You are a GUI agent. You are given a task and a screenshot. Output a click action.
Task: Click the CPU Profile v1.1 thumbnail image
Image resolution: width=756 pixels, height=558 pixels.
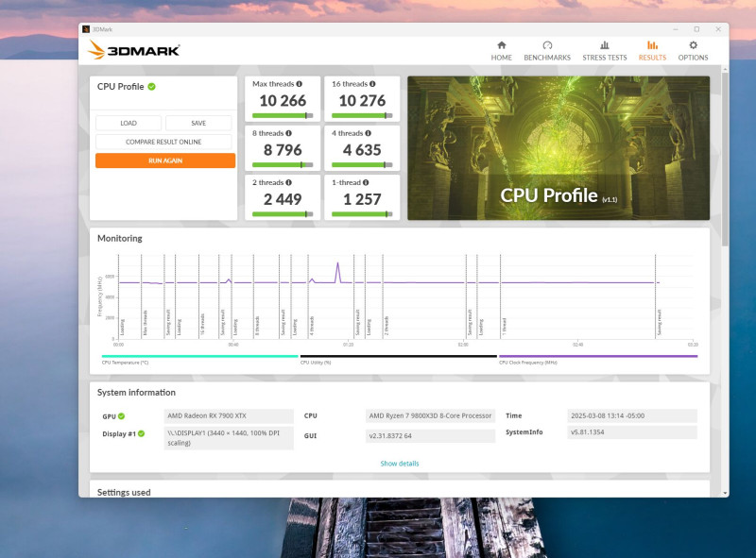[x=558, y=148]
